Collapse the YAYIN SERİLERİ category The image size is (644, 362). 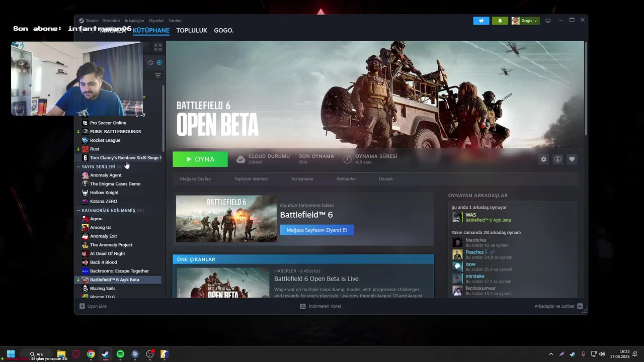tap(78, 166)
